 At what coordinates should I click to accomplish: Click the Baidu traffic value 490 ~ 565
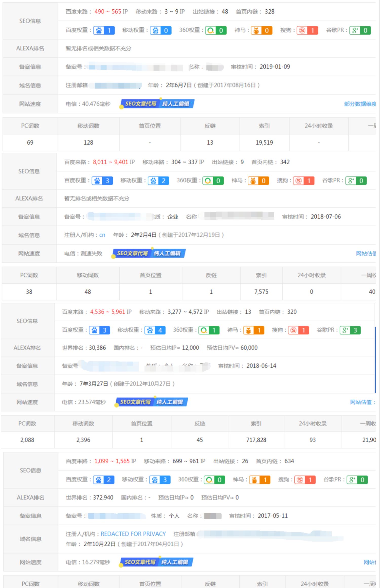pyautogui.click(x=108, y=11)
